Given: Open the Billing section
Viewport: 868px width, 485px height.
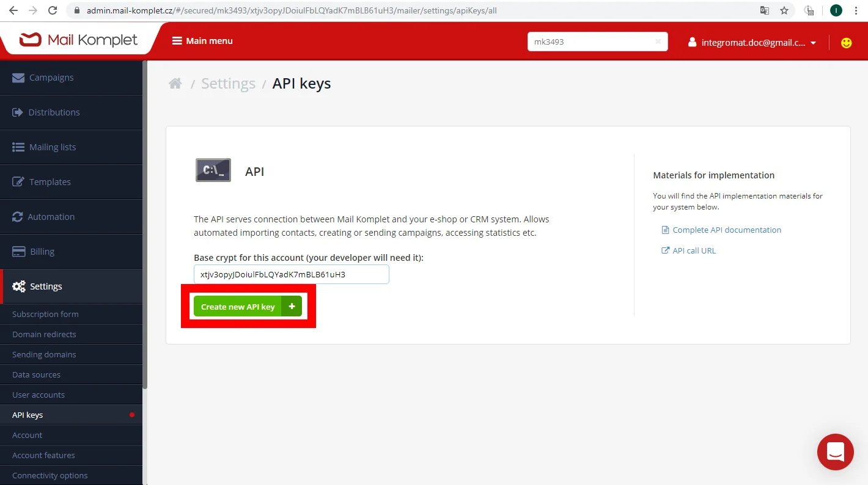Looking at the screenshot, I should [71, 252].
